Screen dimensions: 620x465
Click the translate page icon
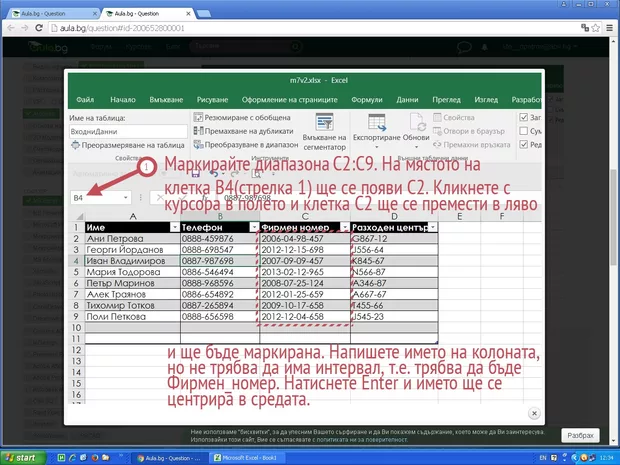tap(585, 28)
